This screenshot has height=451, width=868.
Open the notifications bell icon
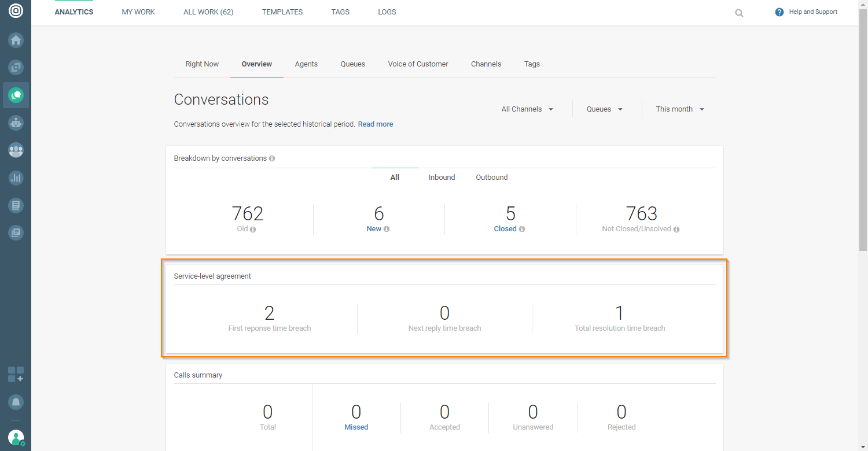(x=16, y=402)
